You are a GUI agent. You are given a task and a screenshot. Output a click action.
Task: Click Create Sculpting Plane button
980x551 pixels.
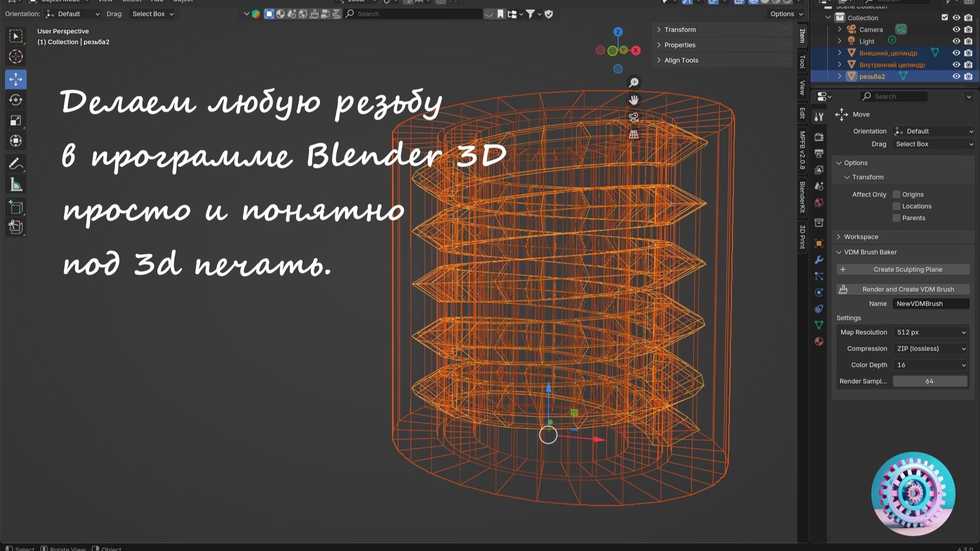point(902,269)
